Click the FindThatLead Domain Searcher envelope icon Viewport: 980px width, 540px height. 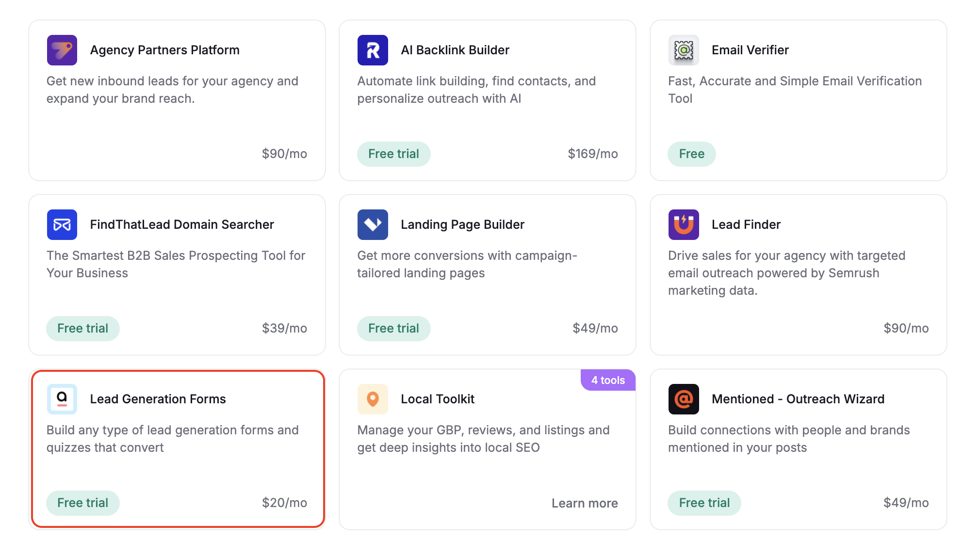point(62,224)
